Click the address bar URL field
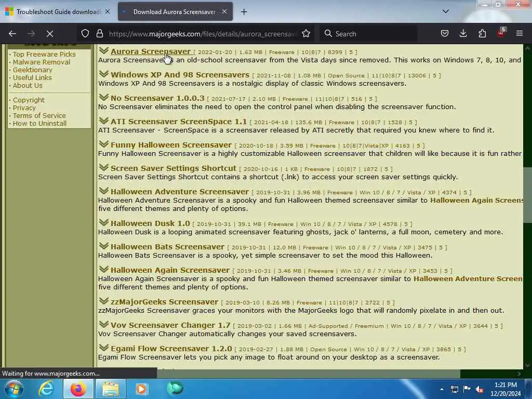 tap(203, 34)
